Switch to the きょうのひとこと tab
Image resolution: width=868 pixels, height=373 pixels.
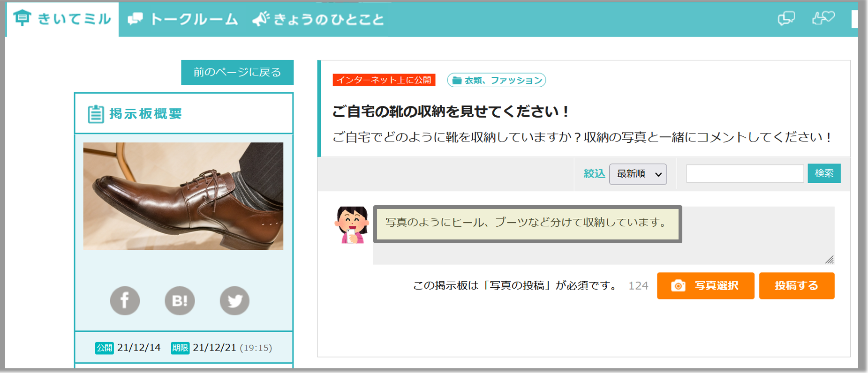318,19
